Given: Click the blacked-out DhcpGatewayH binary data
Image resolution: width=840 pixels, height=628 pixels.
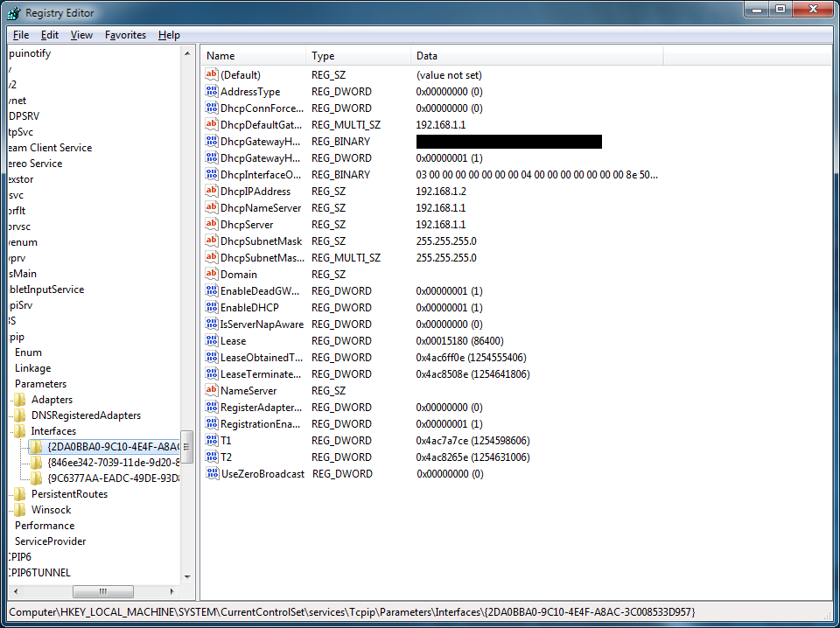Looking at the screenshot, I should point(509,142).
